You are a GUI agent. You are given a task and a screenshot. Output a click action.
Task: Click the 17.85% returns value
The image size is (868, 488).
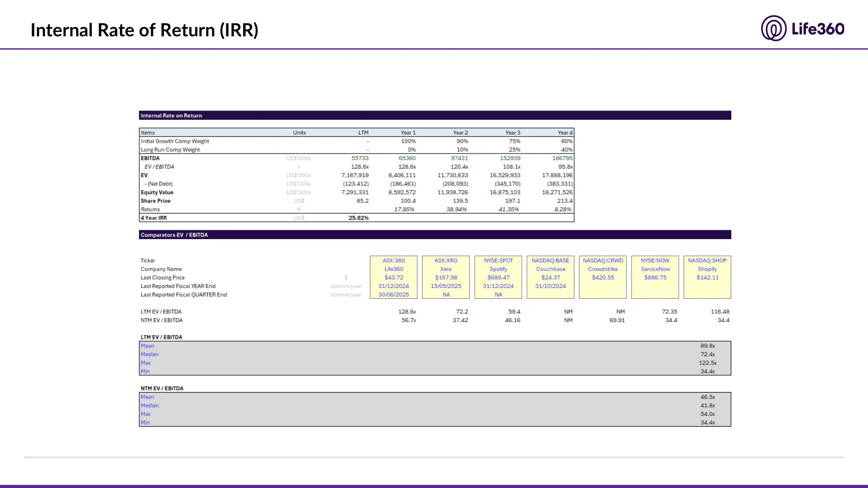(404, 209)
